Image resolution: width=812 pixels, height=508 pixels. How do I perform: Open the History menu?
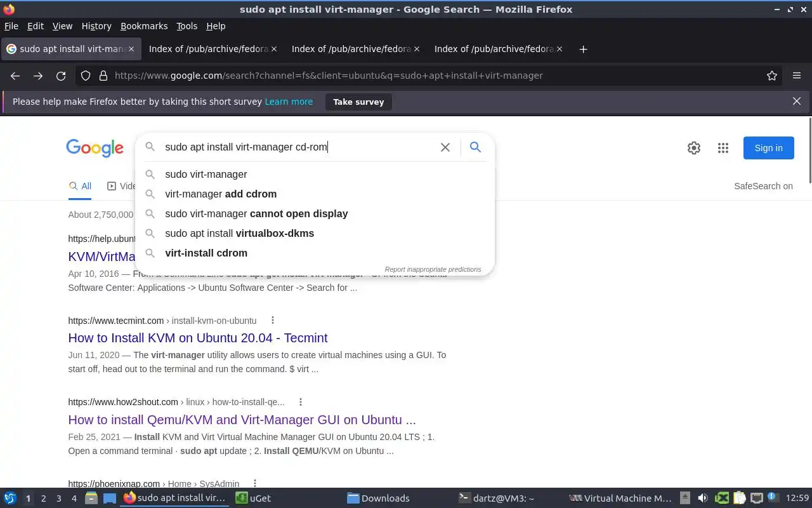(x=96, y=26)
